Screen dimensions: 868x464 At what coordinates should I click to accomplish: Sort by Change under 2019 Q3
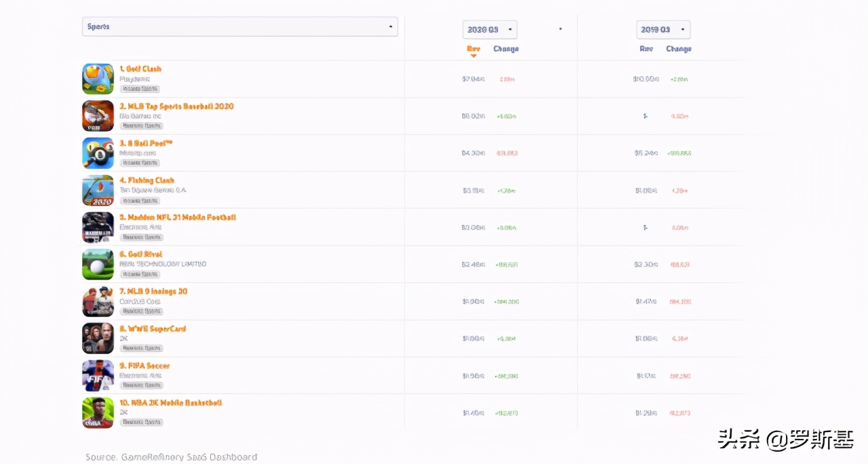click(x=679, y=49)
